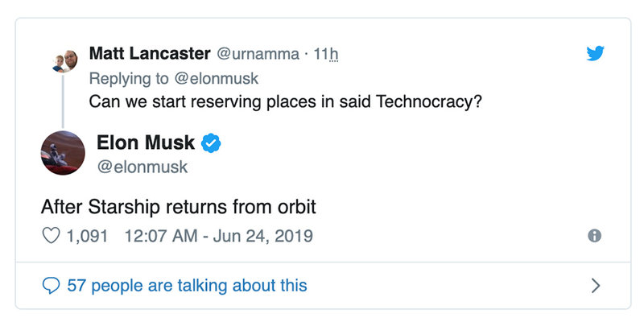Open the Twitter Ads info icon

[594, 236]
